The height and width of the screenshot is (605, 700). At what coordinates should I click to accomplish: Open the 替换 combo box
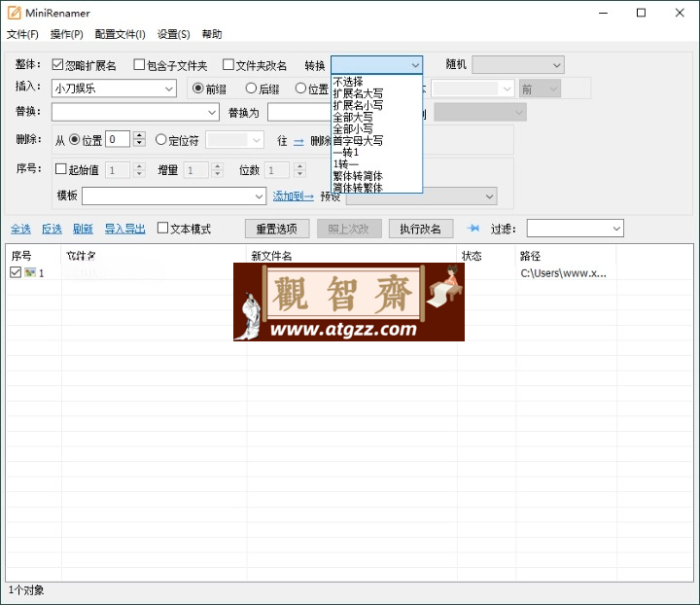[x=135, y=112]
